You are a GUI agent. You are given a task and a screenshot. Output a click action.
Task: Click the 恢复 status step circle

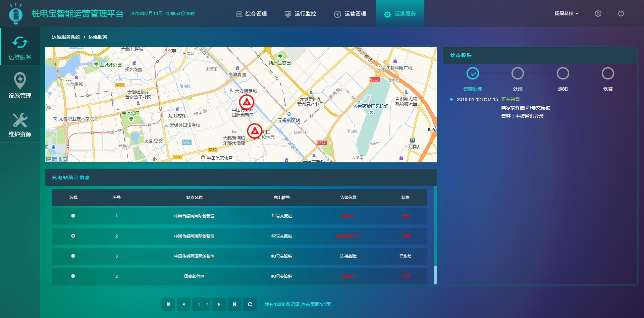coord(608,73)
